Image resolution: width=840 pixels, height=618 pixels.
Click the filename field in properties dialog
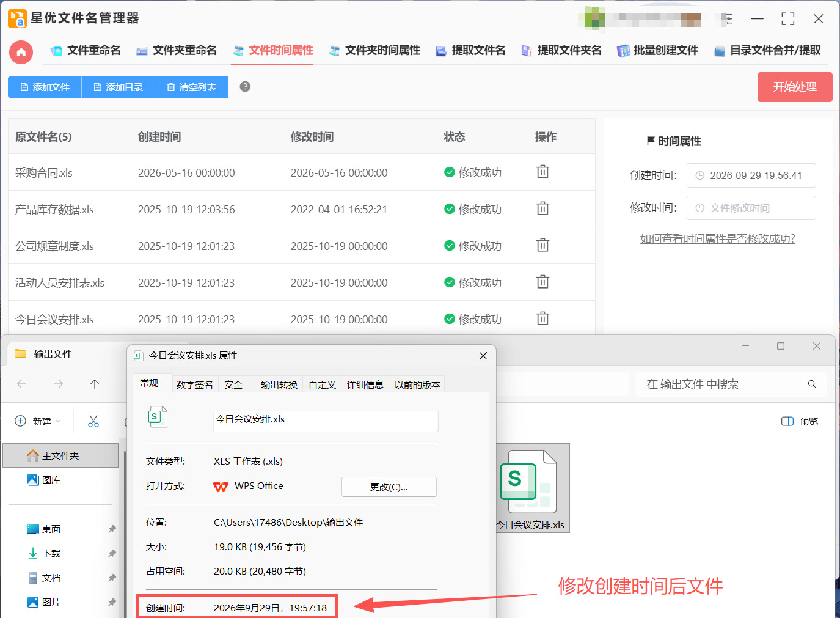(326, 420)
